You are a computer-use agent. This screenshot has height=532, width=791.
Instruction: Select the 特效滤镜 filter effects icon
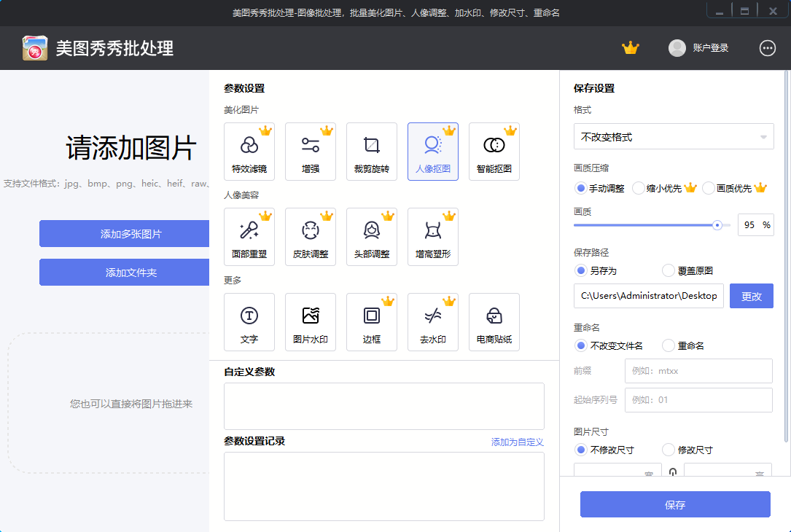pyautogui.click(x=249, y=151)
